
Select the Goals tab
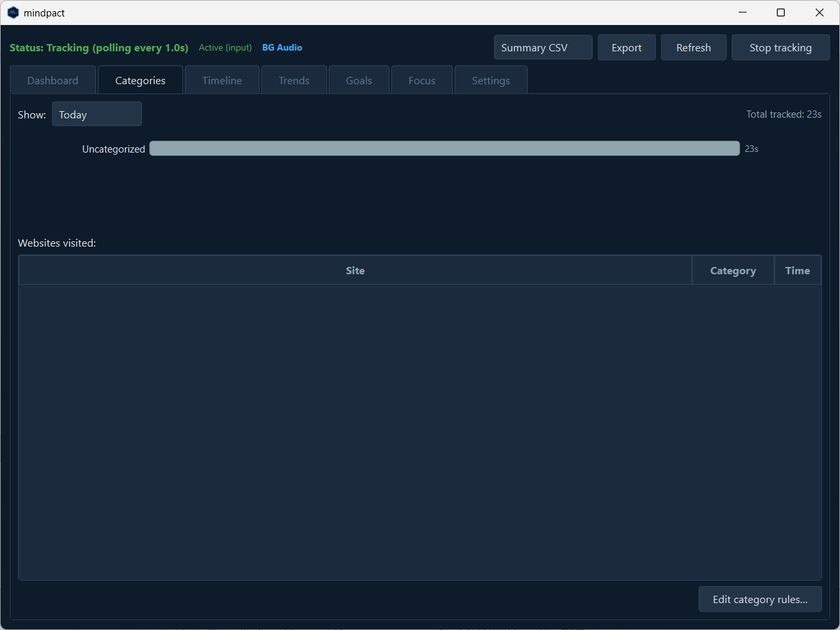(x=358, y=80)
